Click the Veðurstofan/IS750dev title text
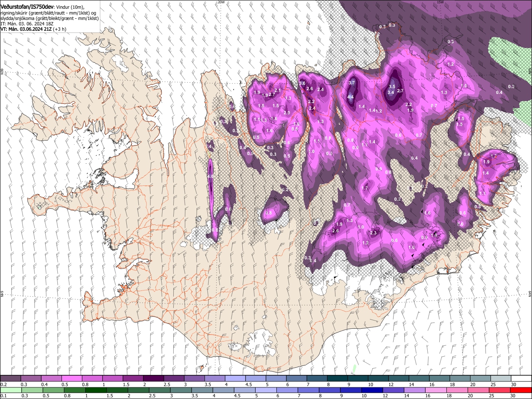Screen dimensions: 532x399 pos(27,7)
